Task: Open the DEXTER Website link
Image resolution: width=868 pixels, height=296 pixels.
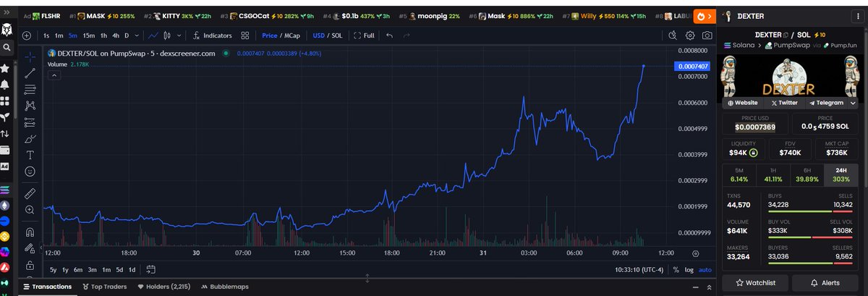Action: 742,103
